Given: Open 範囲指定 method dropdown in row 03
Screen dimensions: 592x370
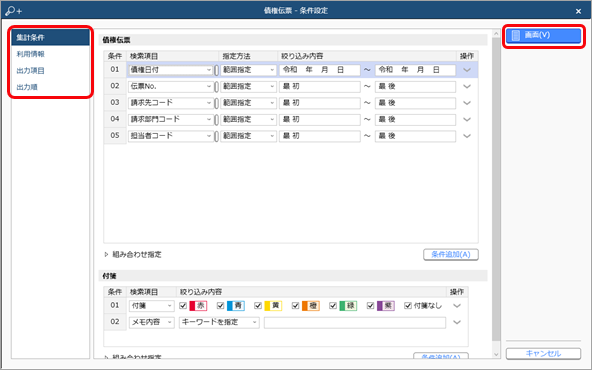Looking at the screenshot, I should point(248,103).
